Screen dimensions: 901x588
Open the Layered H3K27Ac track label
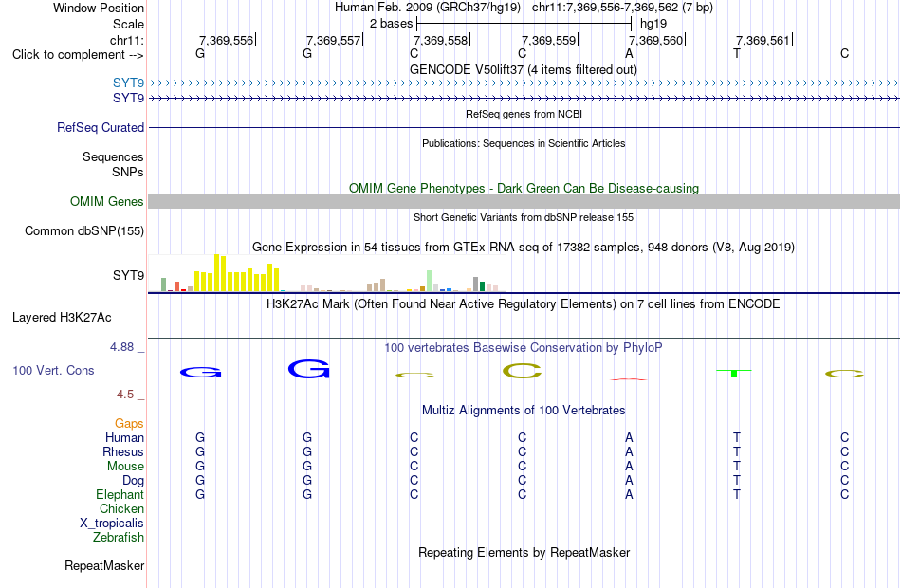pos(62,318)
